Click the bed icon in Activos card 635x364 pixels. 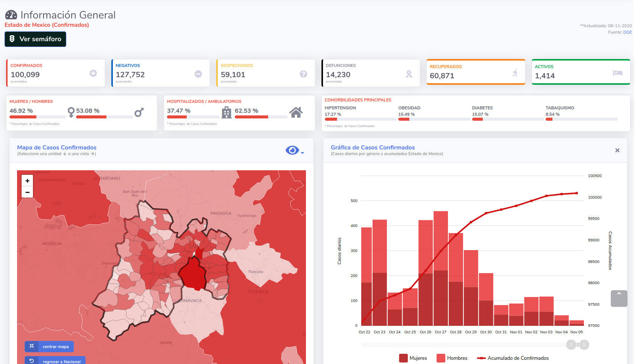point(618,73)
